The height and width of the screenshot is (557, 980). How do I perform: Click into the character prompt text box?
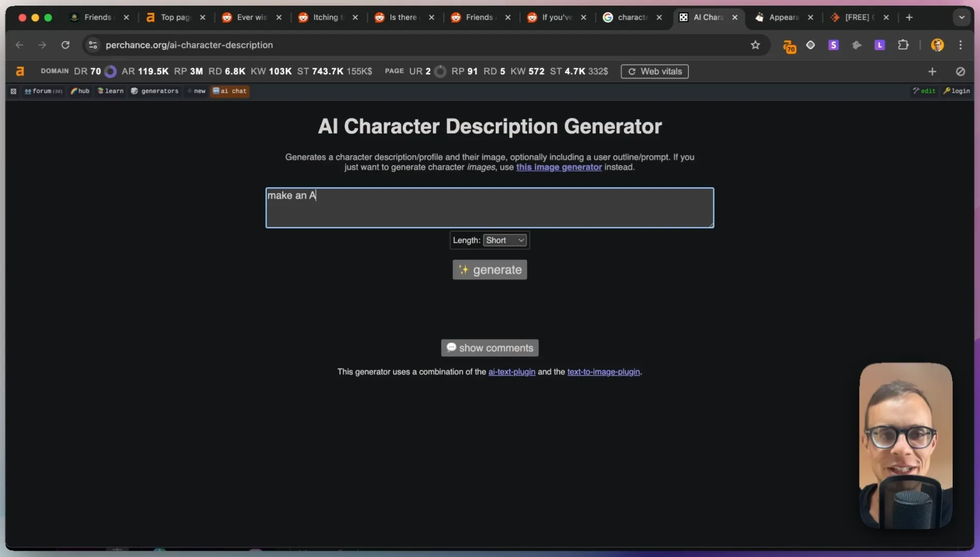point(489,208)
